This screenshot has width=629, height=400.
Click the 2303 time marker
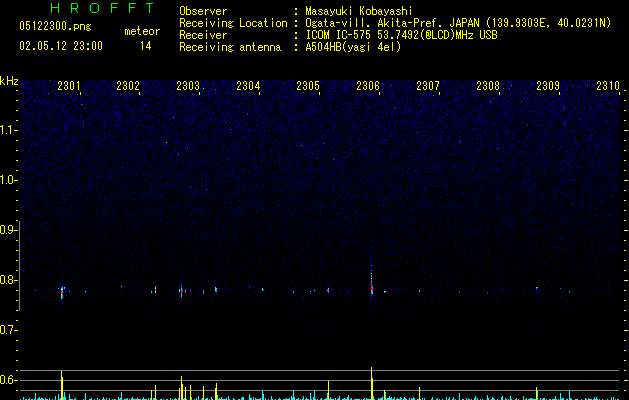pyautogui.click(x=188, y=86)
